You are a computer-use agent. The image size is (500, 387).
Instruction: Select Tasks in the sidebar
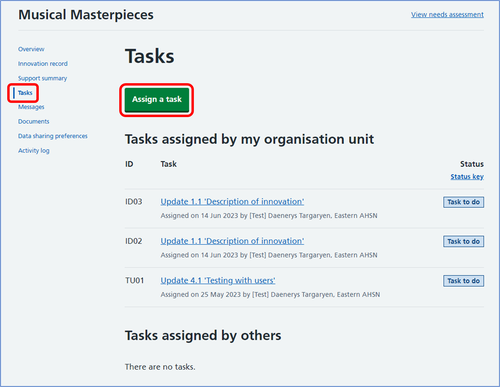tap(25, 93)
